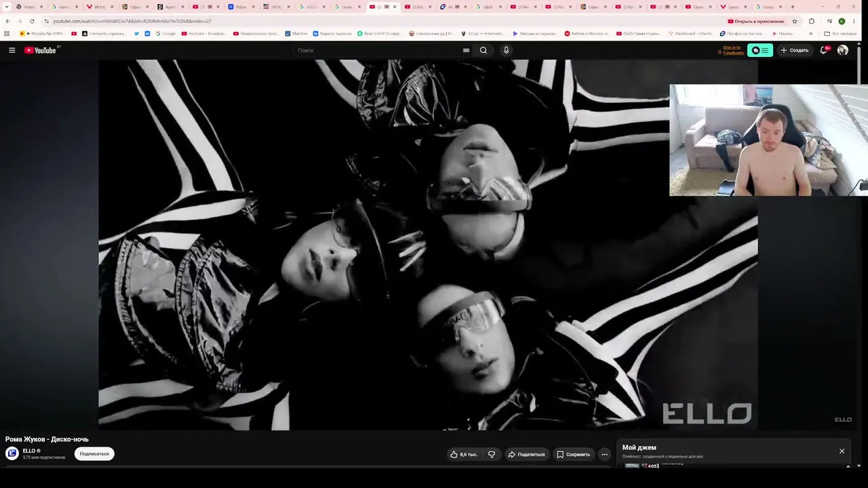This screenshot has height=488, width=868.
Task: Open the Dashboard bookmark
Action: click(690, 33)
